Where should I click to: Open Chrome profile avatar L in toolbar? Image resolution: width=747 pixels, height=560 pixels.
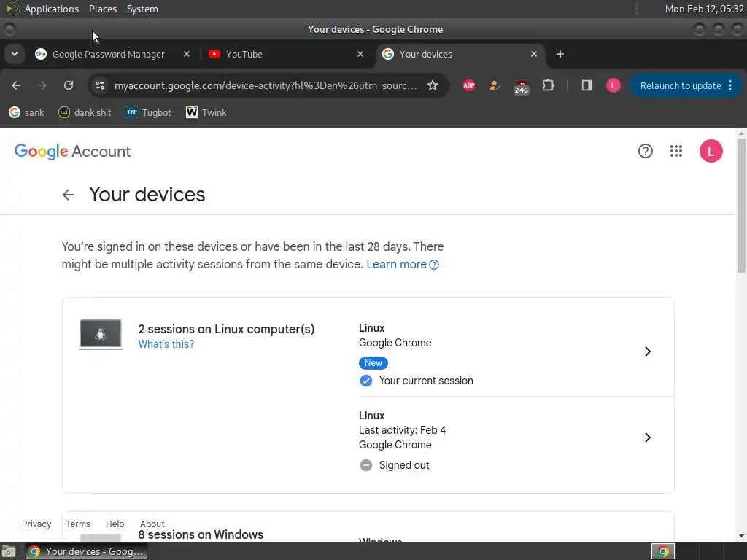coord(613,85)
